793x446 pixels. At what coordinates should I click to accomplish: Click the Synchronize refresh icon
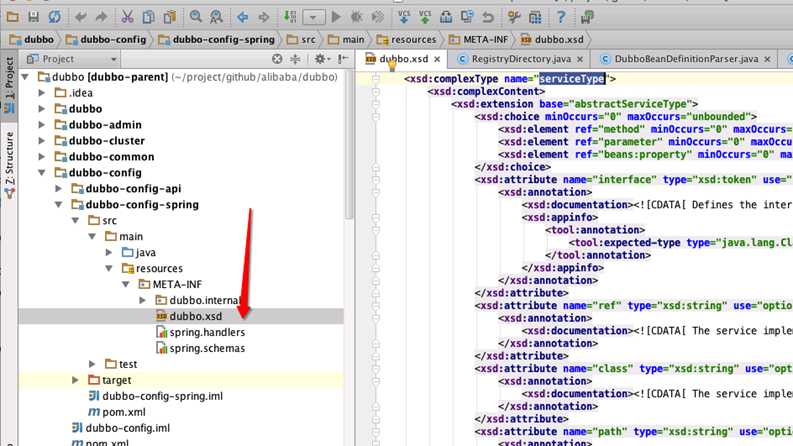click(x=55, y=17)
